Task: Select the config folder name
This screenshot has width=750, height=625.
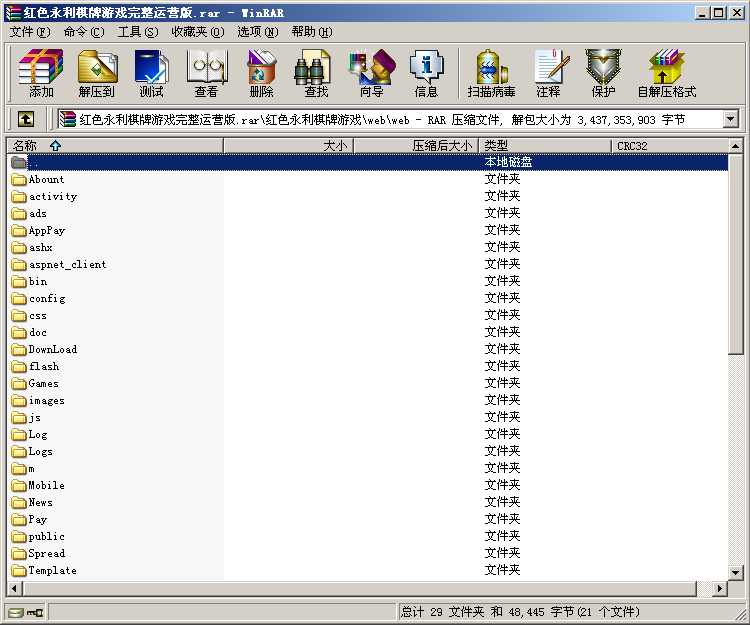Action: coord(47,299)
